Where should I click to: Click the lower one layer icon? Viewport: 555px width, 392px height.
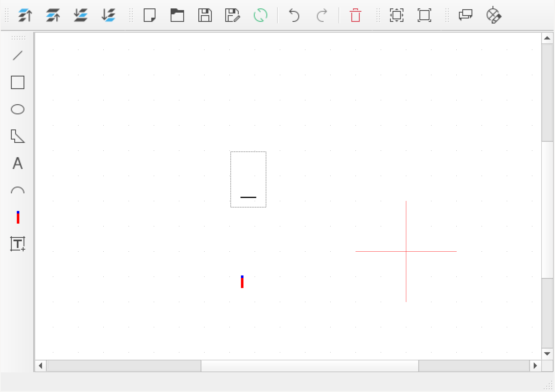click(81, 15)
